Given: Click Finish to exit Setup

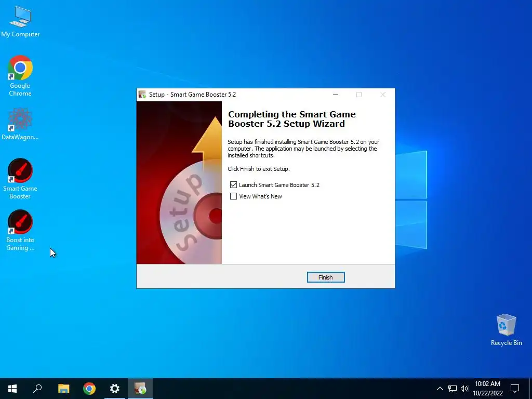Looking at the screenshot, I should [326, 277].
